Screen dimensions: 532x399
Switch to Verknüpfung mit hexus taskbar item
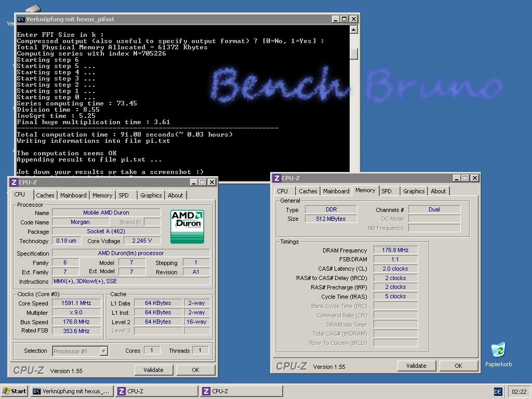pos(72,391)
